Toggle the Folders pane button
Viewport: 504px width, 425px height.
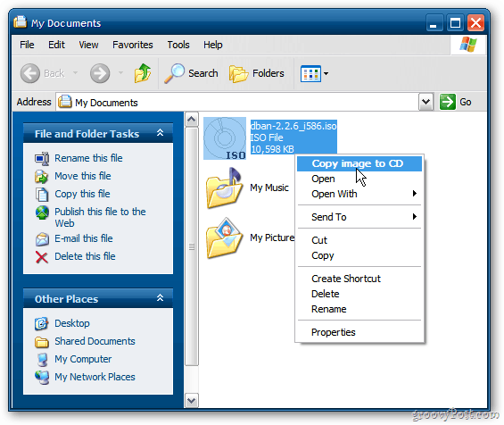pyautogui.click(x=257, y=73)
